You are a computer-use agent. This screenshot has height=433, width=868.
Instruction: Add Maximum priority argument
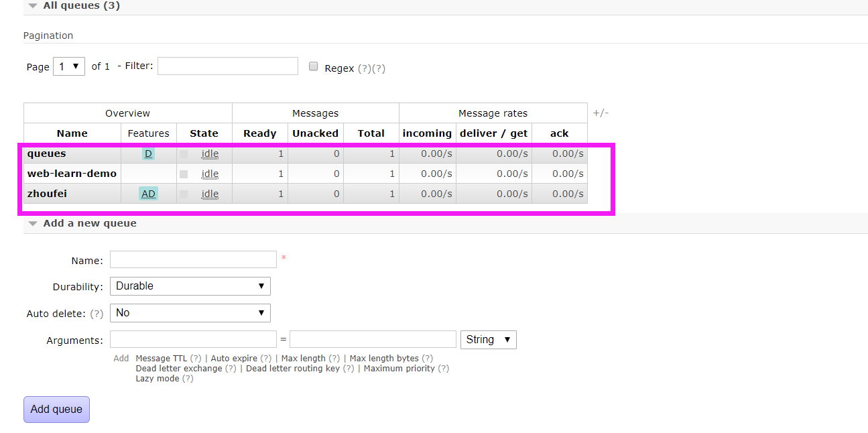[399, 369]
